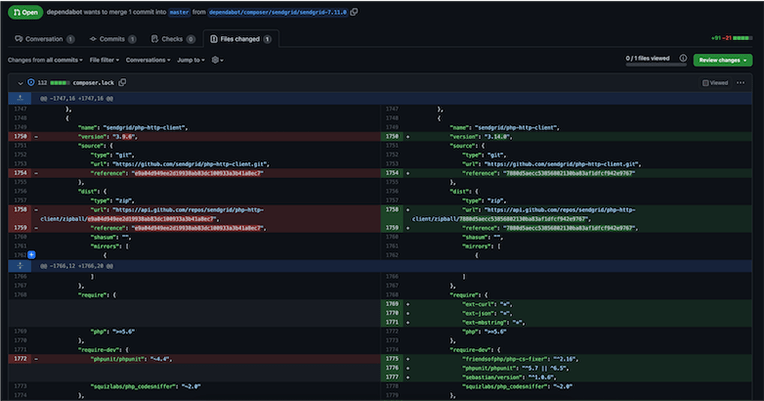Click the +91 -21 diffstat indicator

[x=731, y=38]
